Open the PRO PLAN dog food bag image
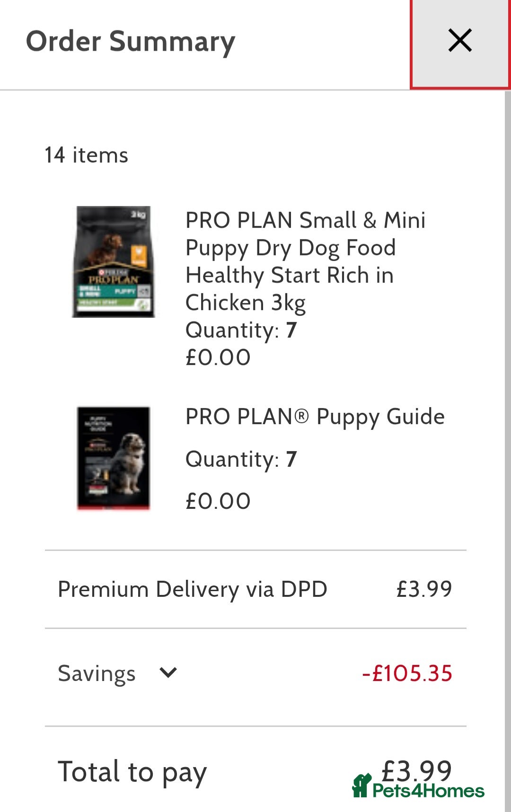 pos(114,262)
